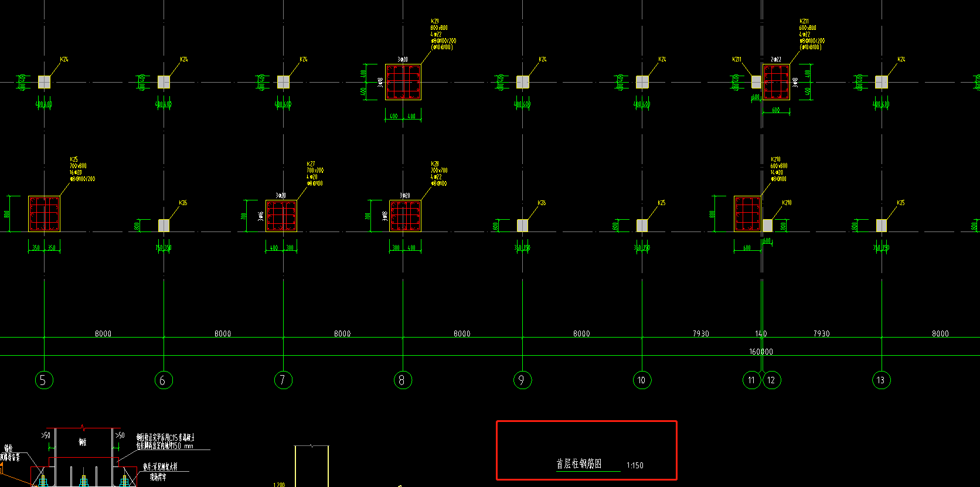Select the KZ6 column on axis 6
This screenshot has width=980, height=487.
click(164, 226)
